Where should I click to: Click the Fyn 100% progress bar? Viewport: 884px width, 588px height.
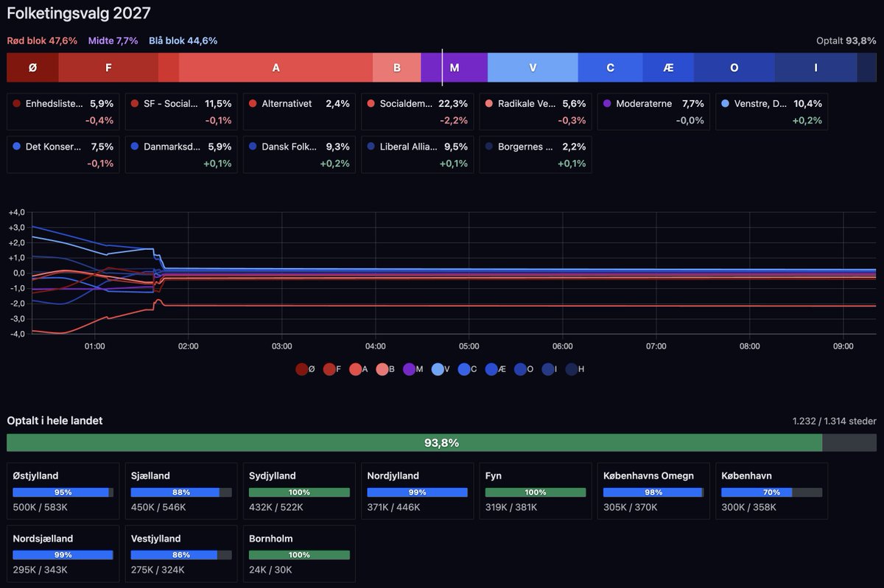click(536, 492)
